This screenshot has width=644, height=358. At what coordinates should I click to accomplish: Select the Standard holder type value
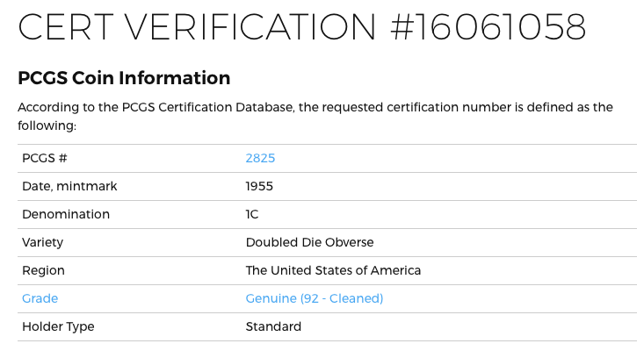click(x=273, y=326)
